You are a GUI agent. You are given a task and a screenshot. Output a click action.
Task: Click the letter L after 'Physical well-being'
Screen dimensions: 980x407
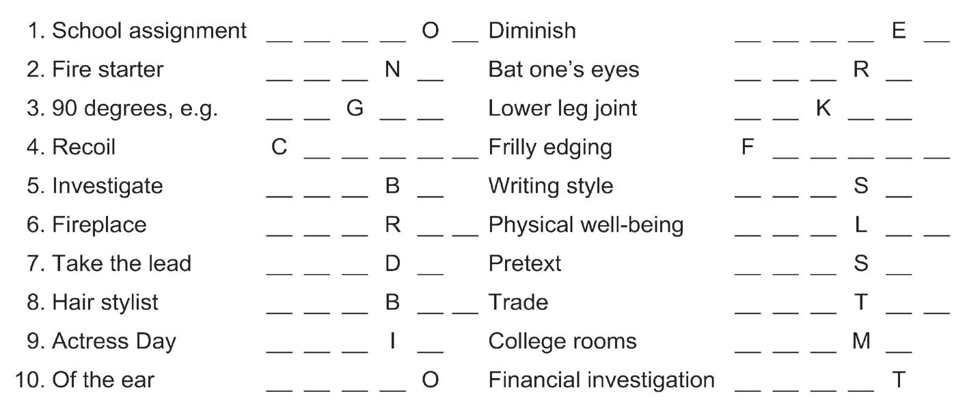coord(861,224)
